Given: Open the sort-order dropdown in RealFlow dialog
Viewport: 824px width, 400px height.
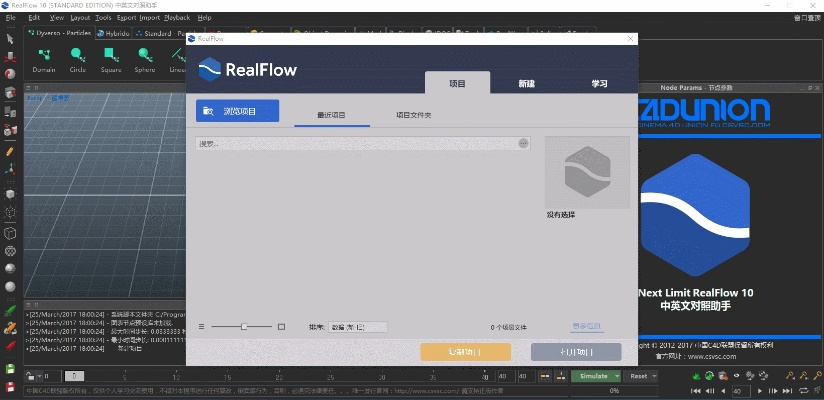Looking at the screenshot, I should tap(357, 327).
